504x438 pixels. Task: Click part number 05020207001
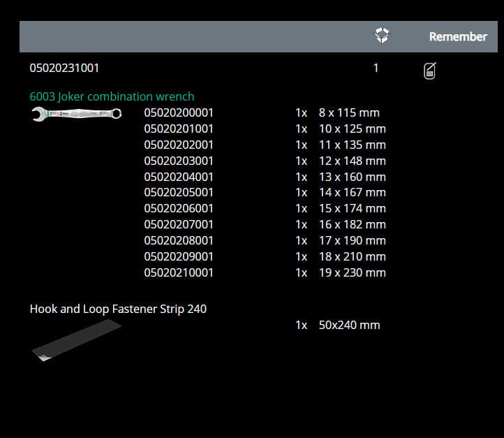pos(179,224)
